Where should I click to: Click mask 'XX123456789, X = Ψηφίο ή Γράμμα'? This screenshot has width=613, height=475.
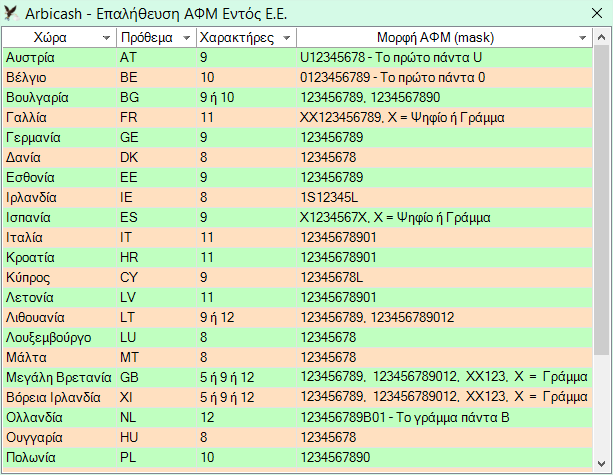click(445, 117)
